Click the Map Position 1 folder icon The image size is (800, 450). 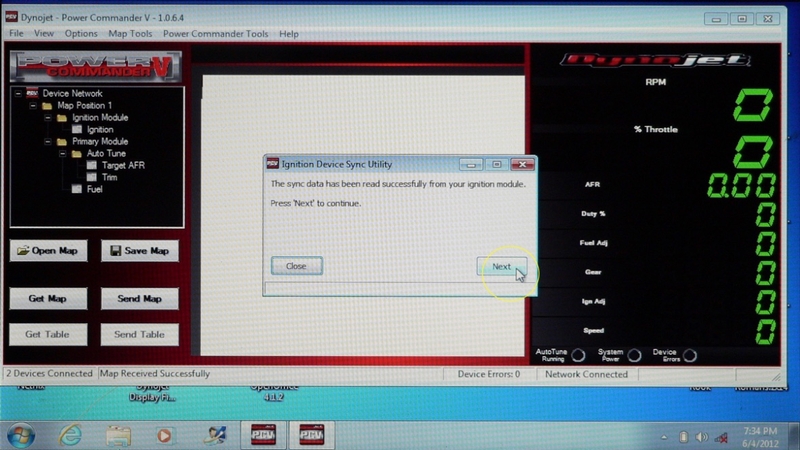[47, 106]
